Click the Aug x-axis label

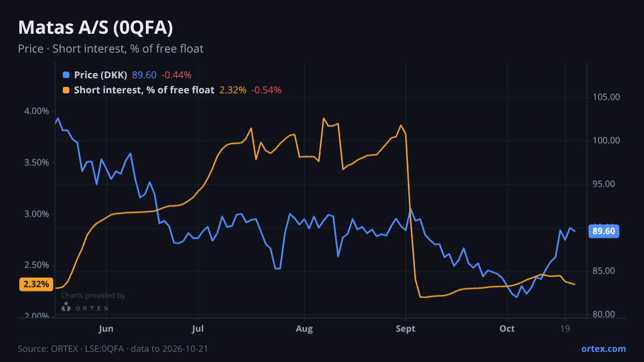pyautogui.click(x=304, y=328)
